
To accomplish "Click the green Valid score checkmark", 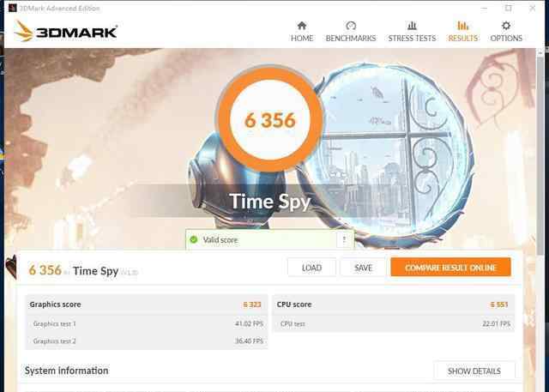I will pos(194,240).
